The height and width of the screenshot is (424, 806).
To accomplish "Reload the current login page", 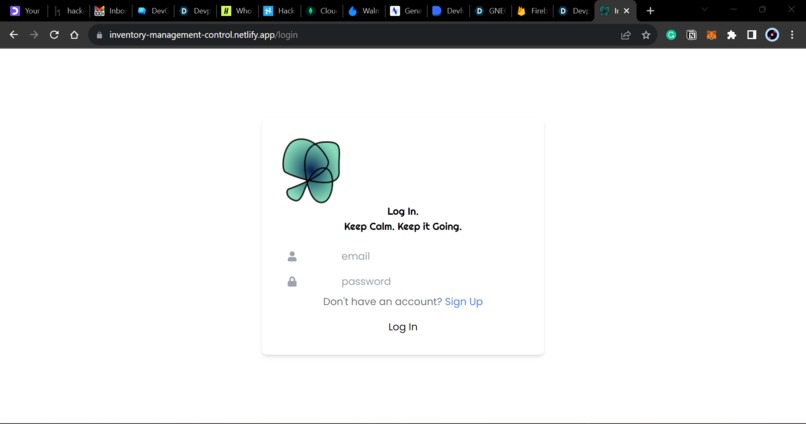I will 54,35.
